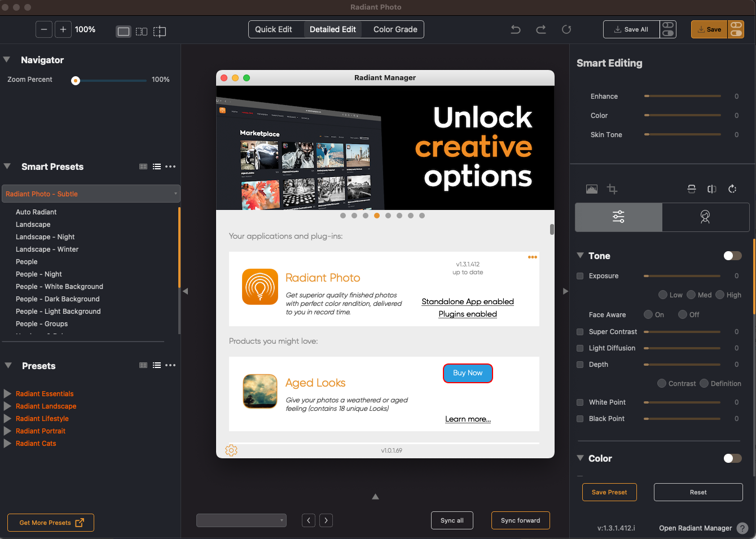Click the Get More Presets button
The height and width of the screenshot is (539, 756).
click(51, 523)
